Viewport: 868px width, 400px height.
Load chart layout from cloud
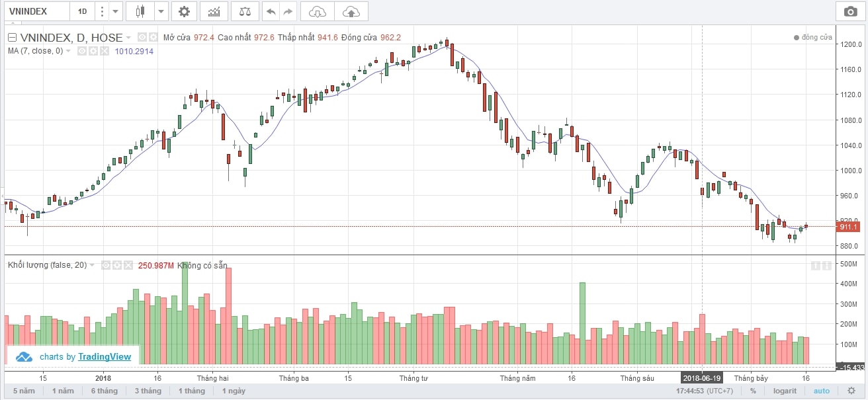(318, 11)
